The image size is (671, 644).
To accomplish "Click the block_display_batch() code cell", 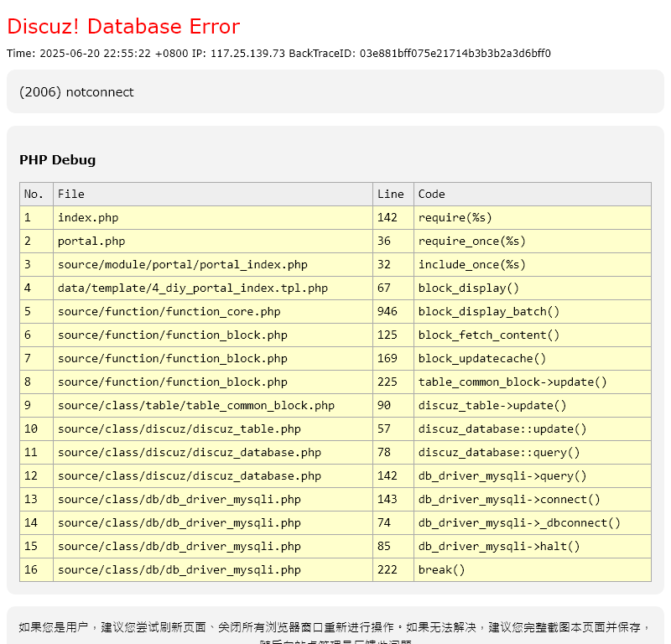I will 489,312.
